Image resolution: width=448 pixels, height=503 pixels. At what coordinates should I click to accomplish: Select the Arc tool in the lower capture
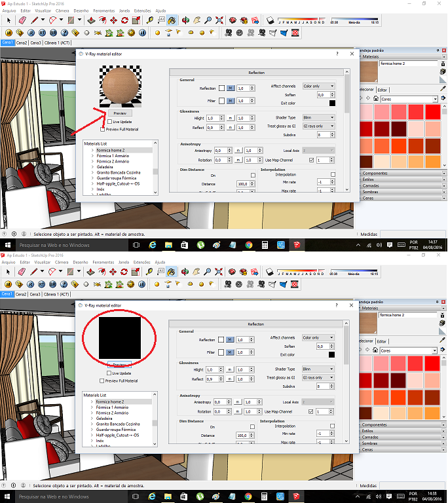(x=52, y=272)
